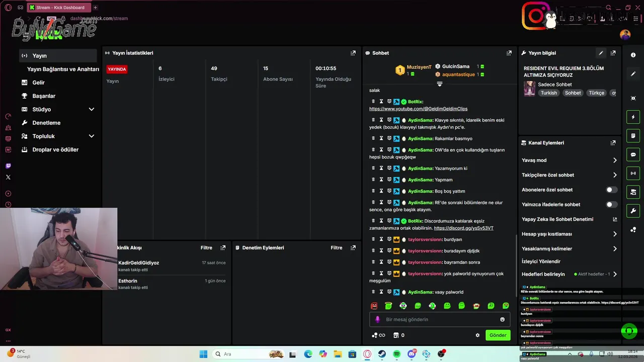The image size is (644, 362).
Task: Open Yayın Bağlantısı ve Anahtarı page
Action: click(x=63, y=69)
